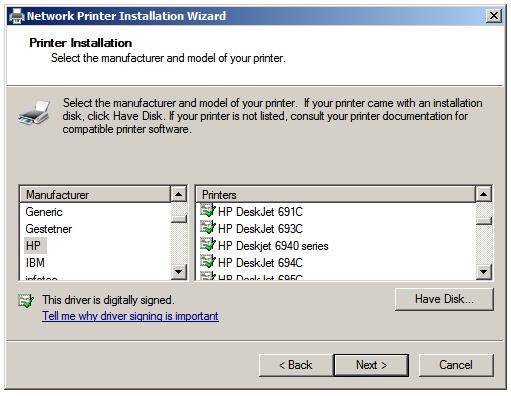Click Manufacturer list scroll up arrow
The width and height of the screenshot is (511, 396).
coord(179,194)
